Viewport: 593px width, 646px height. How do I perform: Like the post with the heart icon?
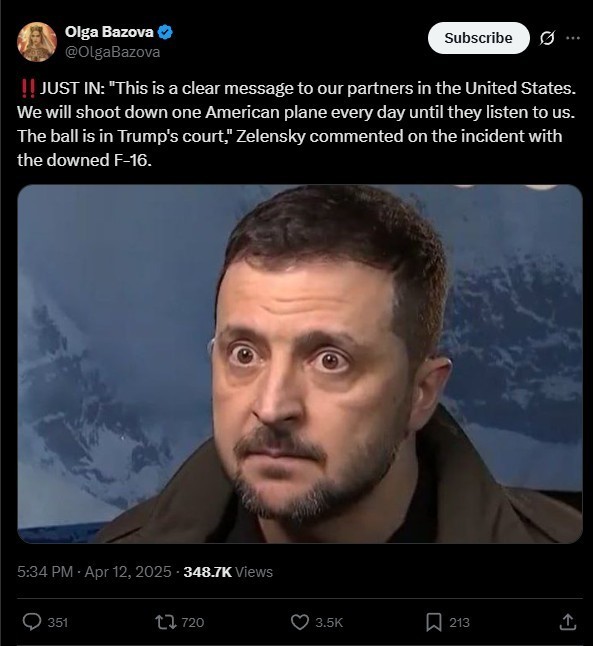tap(300, 622)
